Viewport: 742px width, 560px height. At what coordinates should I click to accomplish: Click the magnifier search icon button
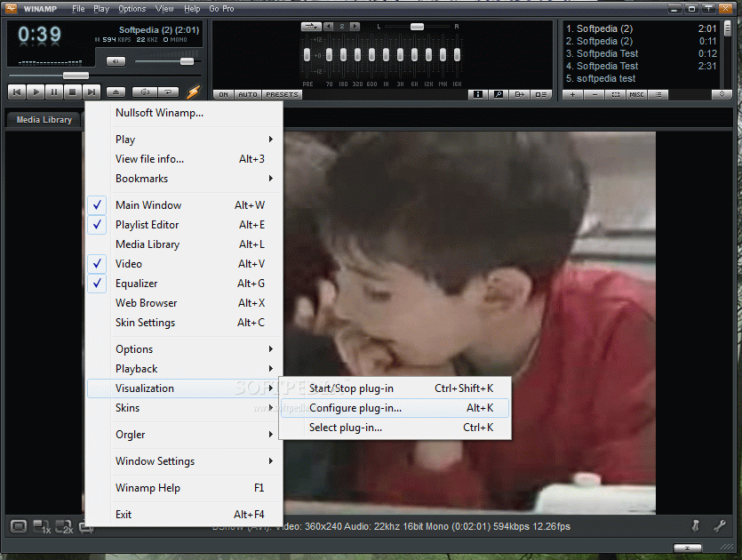[x=499, y=95]
